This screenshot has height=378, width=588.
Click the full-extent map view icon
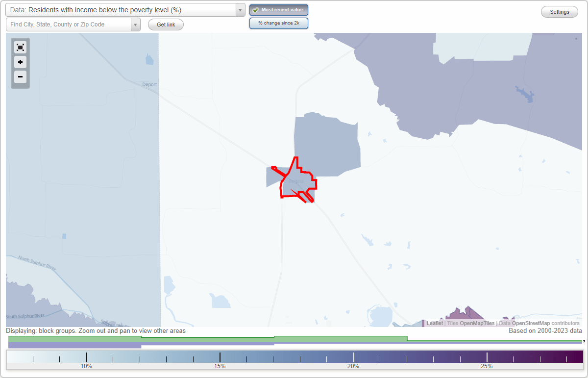coord(20,47)
